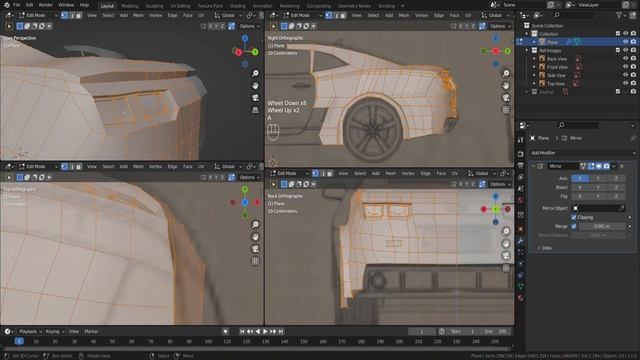This screenshot has width=640, height=360.
Task: Select Side View in outliner
Action: tap(556, 76)
